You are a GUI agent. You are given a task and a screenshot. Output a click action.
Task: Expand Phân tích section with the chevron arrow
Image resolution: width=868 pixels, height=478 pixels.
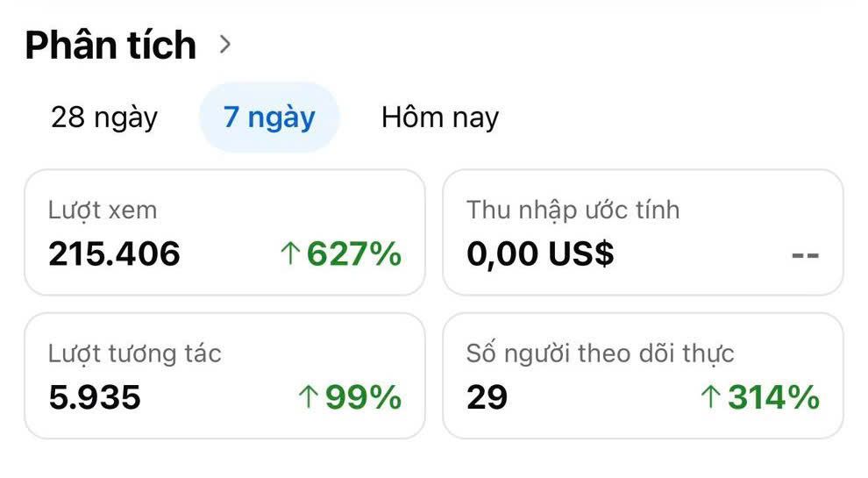pyautogui.click(x=225, y=45)
